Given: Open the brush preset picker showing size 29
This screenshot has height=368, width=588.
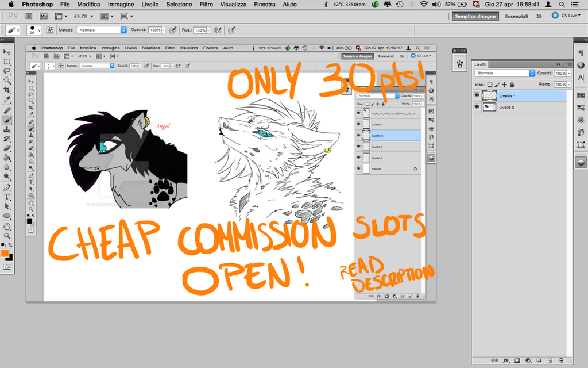Looking at the screenshot, I should (34, 30).
